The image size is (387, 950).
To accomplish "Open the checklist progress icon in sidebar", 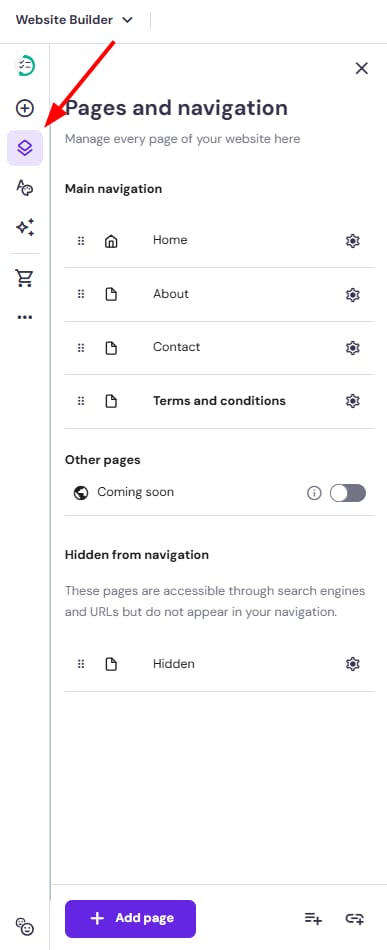I will click(25, 65).
